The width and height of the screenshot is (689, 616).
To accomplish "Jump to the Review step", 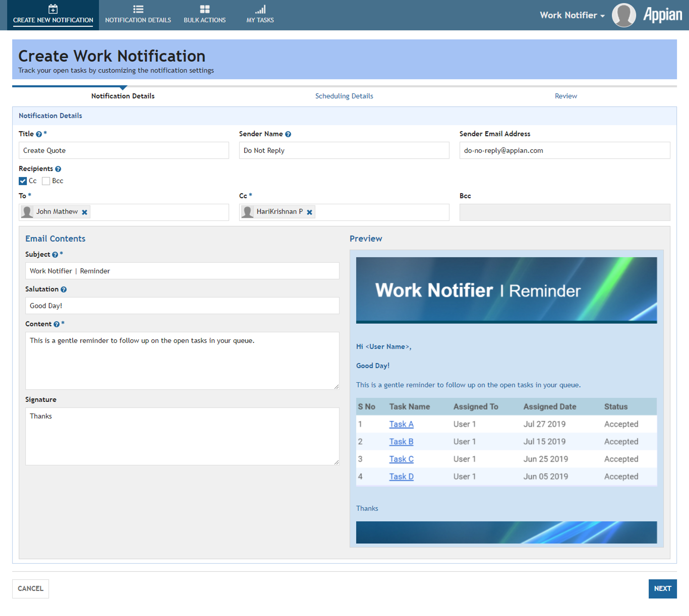I will (566, 96).
